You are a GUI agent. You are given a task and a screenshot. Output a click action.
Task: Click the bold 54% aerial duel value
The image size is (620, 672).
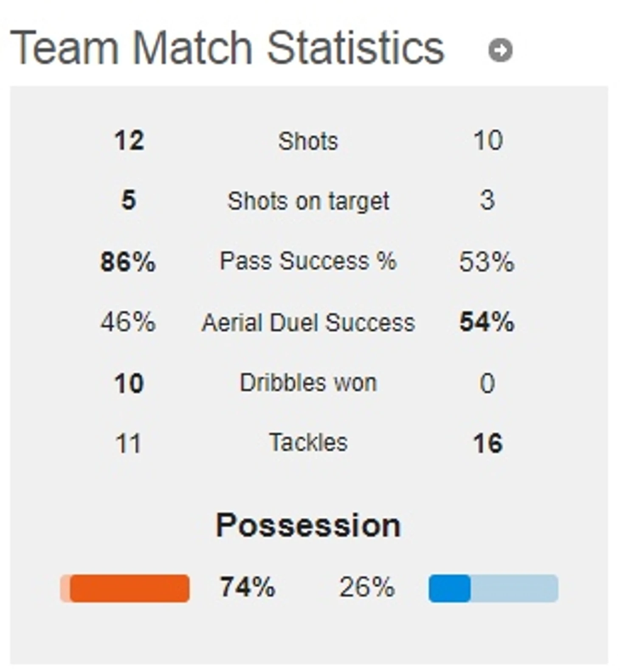[x=487, y=322]
